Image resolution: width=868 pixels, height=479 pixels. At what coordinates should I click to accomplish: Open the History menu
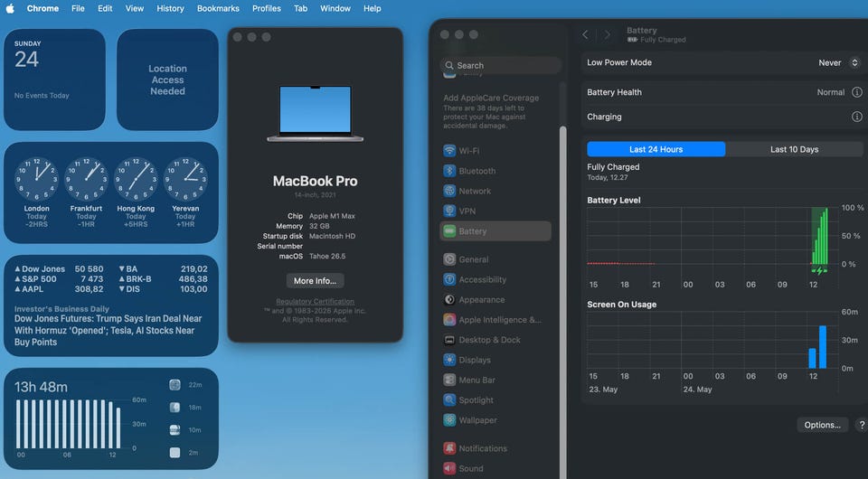[x=170, y=8]
